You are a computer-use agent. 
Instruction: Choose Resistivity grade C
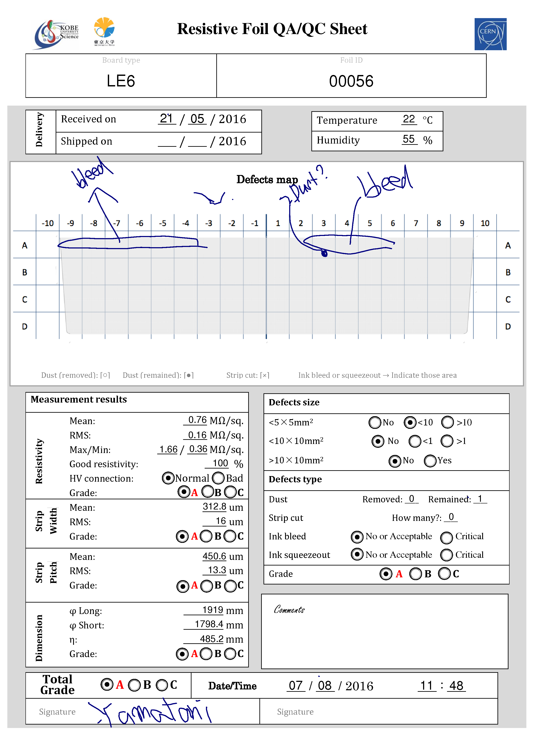click(x=230, y=492)
